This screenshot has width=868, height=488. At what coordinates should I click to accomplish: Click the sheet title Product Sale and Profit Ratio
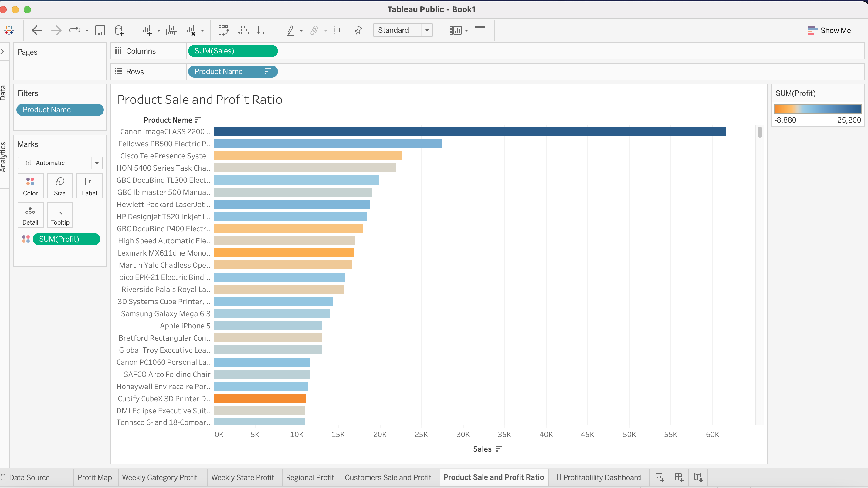point(200,100)
